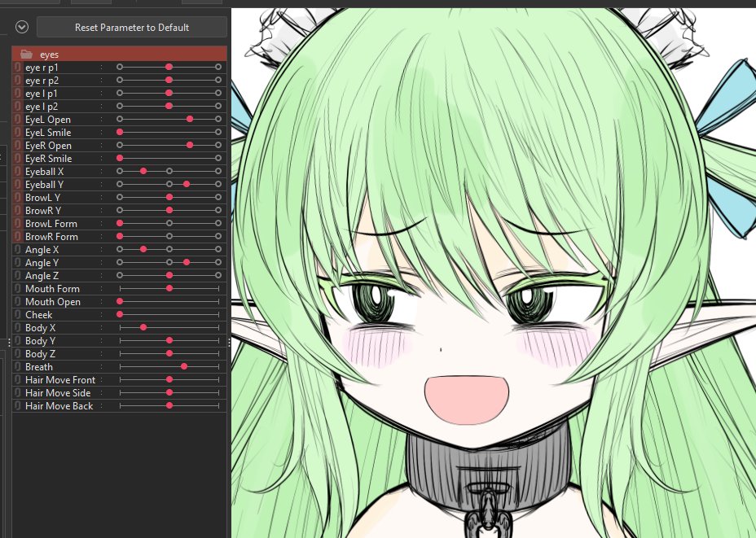The height and width of the screenshot is (538, 756).
Task: Click the link icon beside Mouth Open
Action: click(18, 301)
